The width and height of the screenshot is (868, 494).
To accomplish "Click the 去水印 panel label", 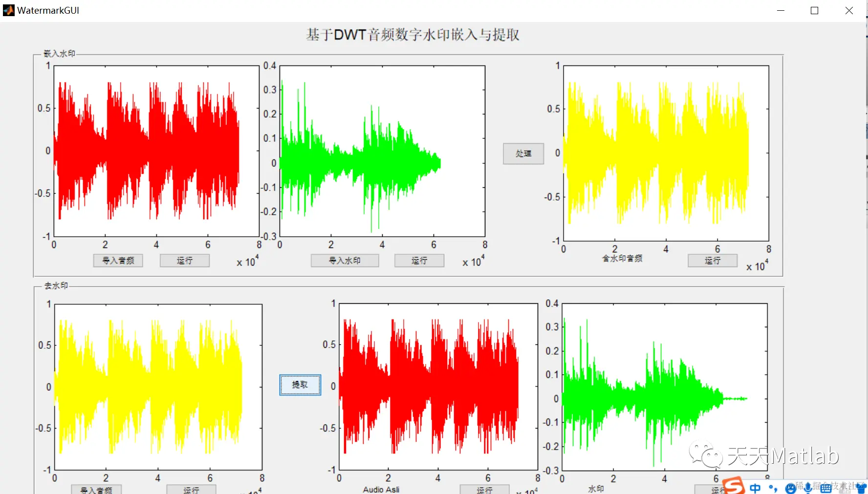I will tap(56, 286).
